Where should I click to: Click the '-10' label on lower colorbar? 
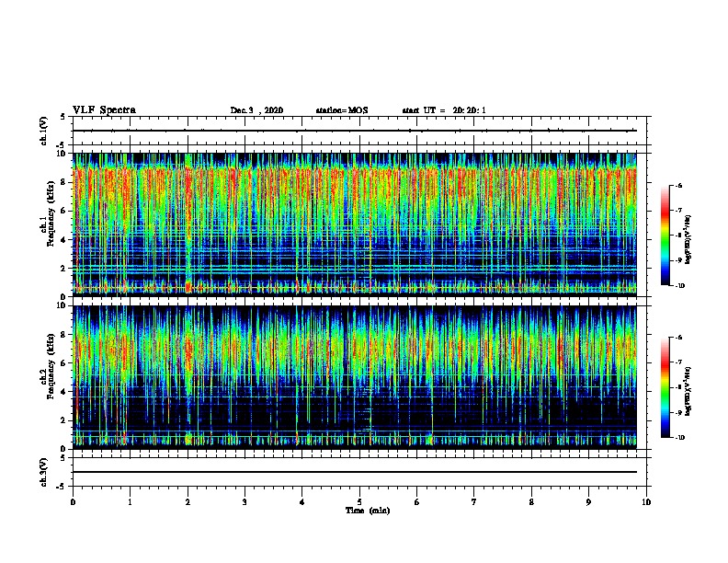pos(679,438)
